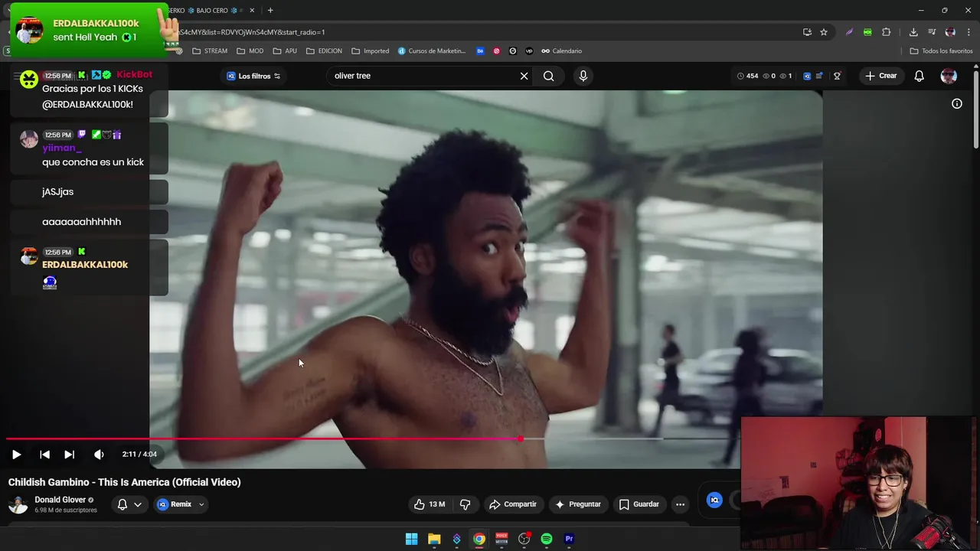Play the paused video
The image size is (980, 551).
(x=16, y=455)
